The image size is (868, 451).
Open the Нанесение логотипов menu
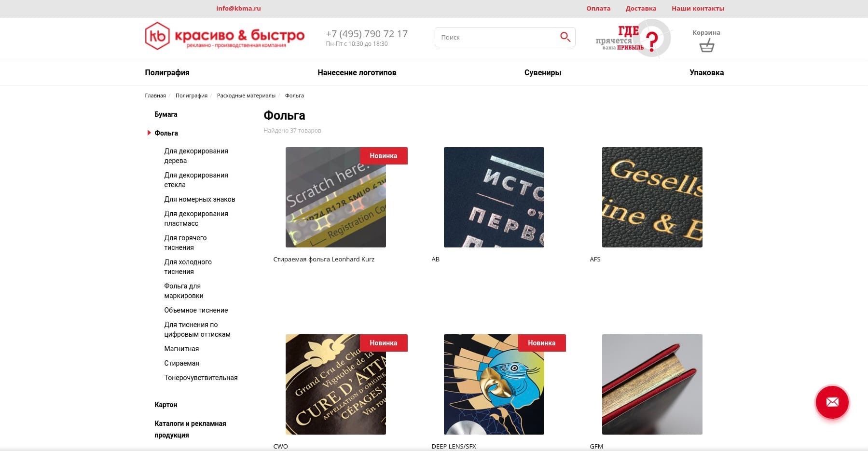pyautogui.click(x=357, y=73)
